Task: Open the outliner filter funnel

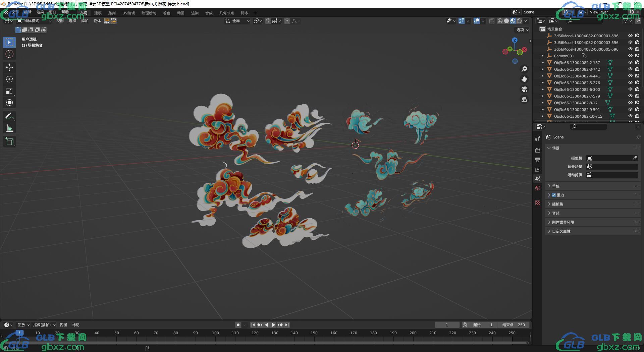Action: pos(626,21)
